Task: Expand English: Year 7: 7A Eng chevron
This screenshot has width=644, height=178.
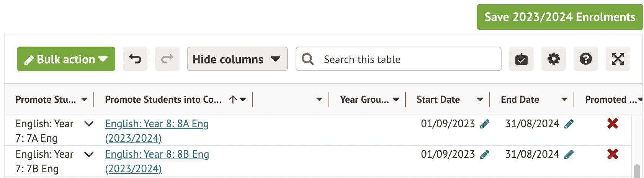Action: (x=89, y=124)
